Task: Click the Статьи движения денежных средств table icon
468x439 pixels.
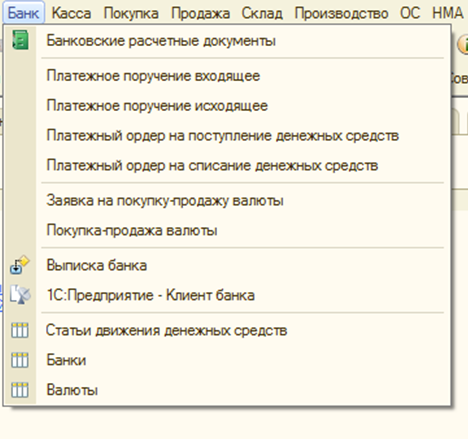Action: click(20, 330)
